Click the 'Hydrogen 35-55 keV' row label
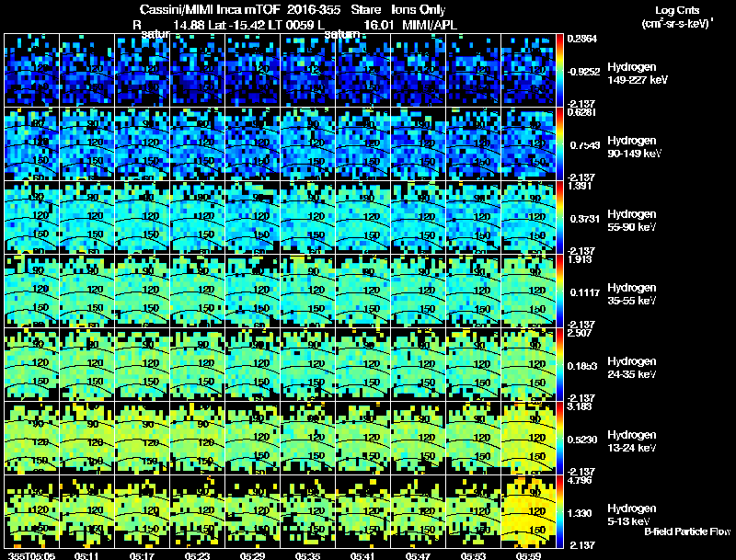The image size is (736, 560). (632, 294)
